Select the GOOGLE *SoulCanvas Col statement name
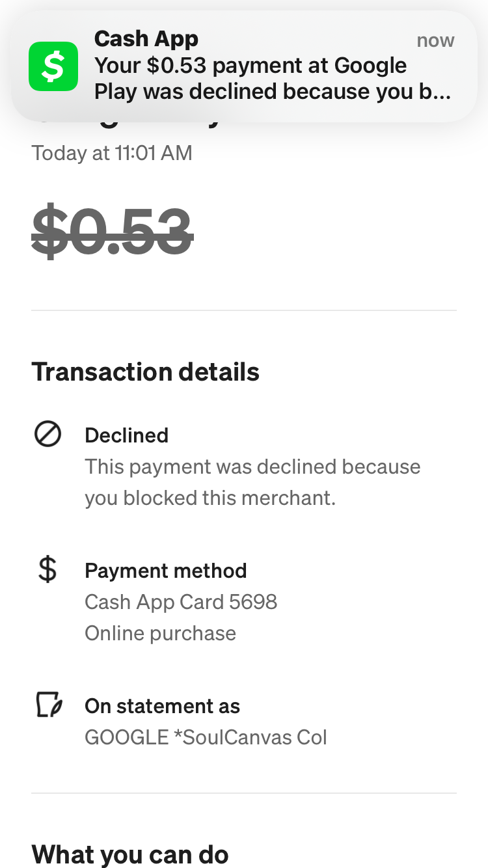488x868 pixels. click(206, 737)
